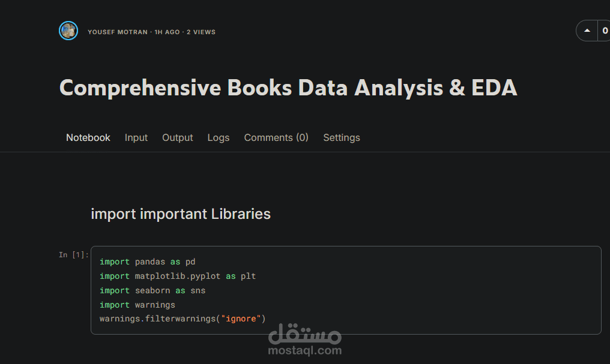Click the 'import pandas as pd' code line

coord(148,262)
